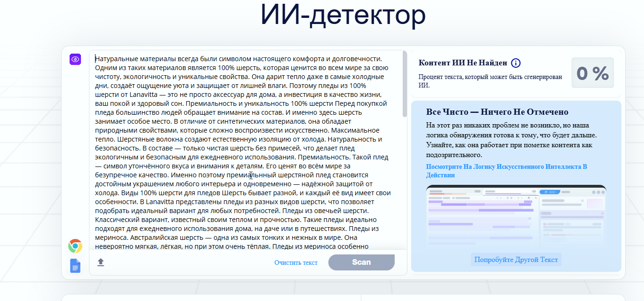644x301 pixels.
Task: Click the 0 % result badge
Action: coord(593,73)
